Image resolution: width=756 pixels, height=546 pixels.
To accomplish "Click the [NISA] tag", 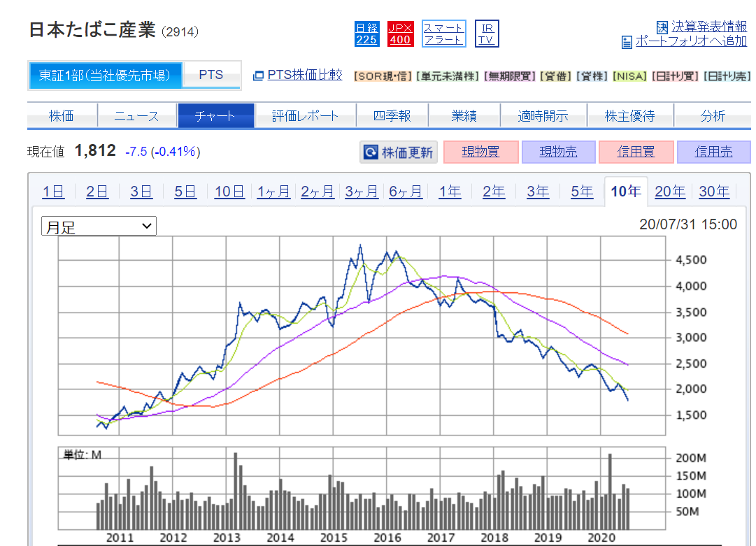I will pos(630,76).
